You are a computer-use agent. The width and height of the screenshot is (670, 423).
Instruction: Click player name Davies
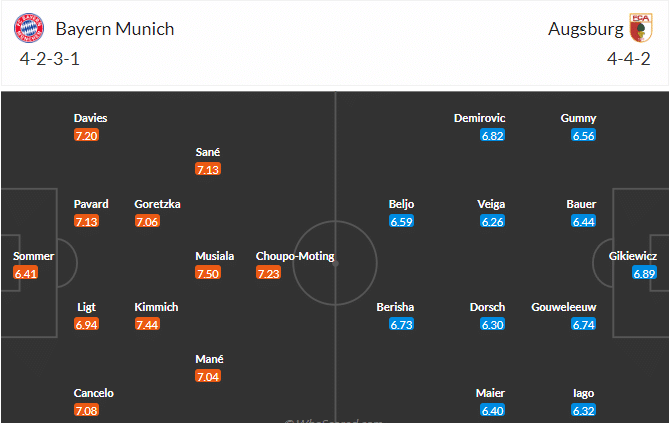pyautogui.click(x=90, y=118)
